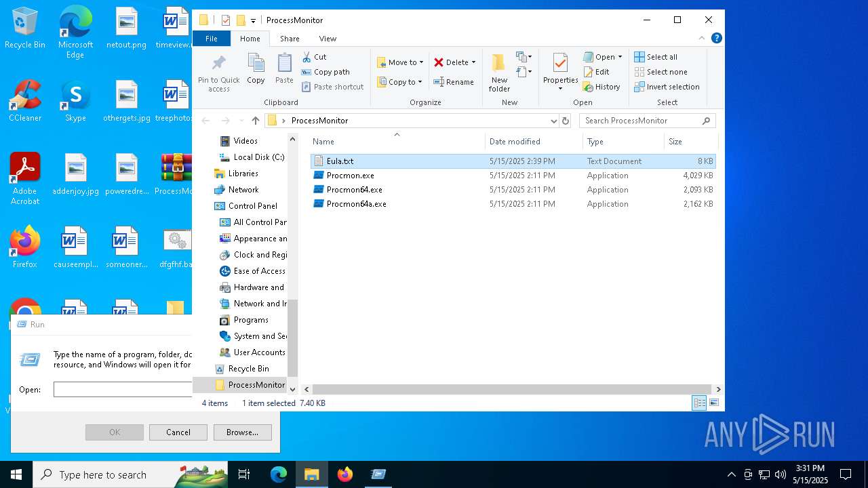The width and height of the screenshot is (868, 488).
Task: Open the Delete dropdown arrow
Action: (473, 62)
